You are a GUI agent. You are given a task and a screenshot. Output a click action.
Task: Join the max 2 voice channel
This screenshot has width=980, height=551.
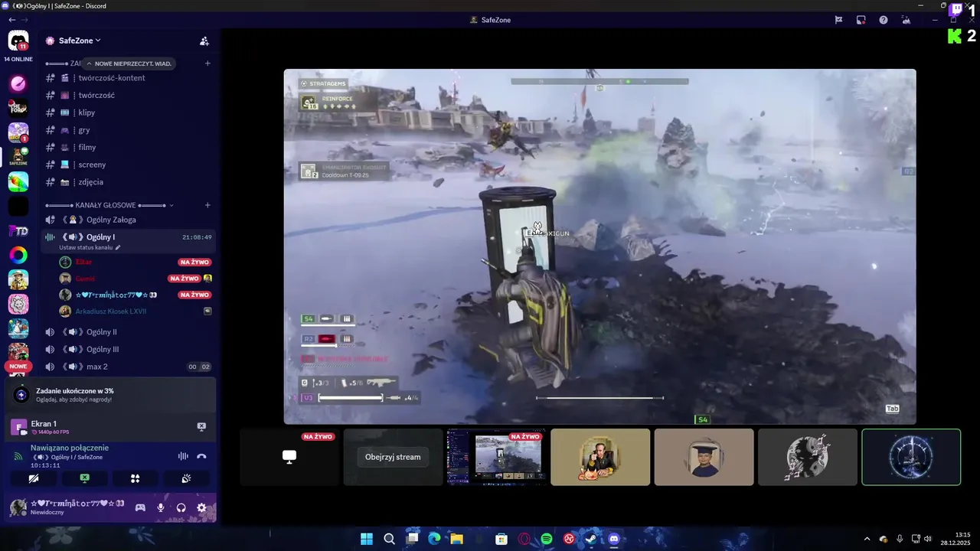(129, 367)
